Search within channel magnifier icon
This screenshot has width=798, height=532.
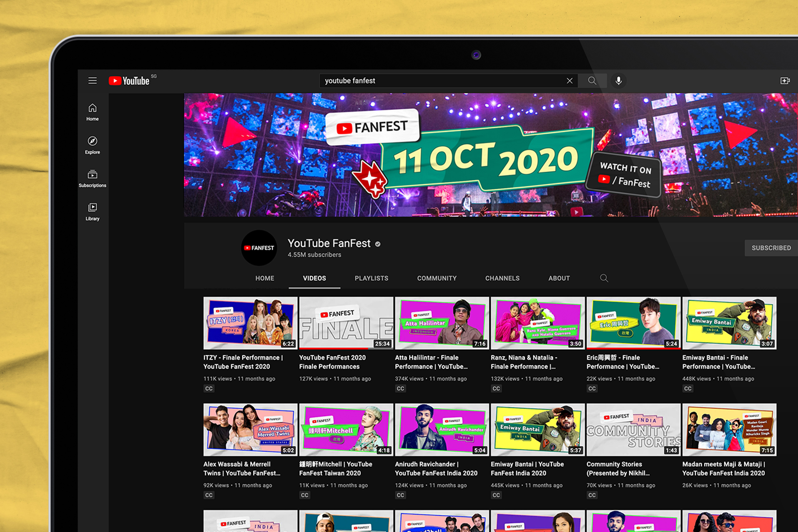coord(604,278)
